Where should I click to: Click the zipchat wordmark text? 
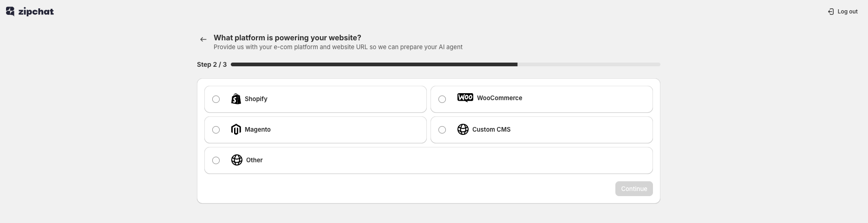(36, 12)
